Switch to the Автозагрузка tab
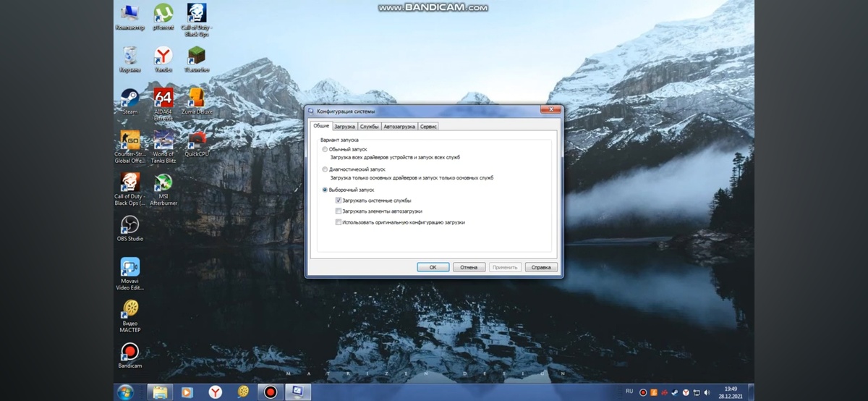The height and width of the screenshot is (401, 868). coord(399,127)
